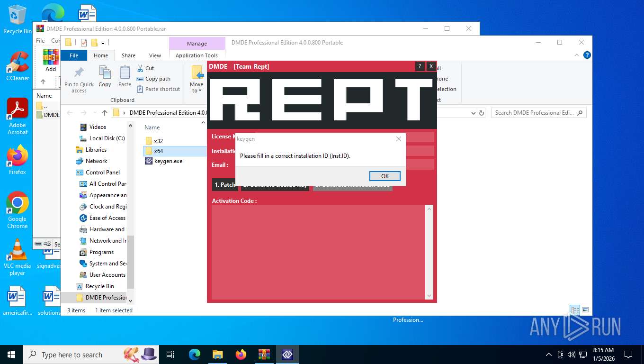Viewport: 644px width, 364px height.
Task: Click Activation Code box scrollbar down arrow
Action: (429, 296)
